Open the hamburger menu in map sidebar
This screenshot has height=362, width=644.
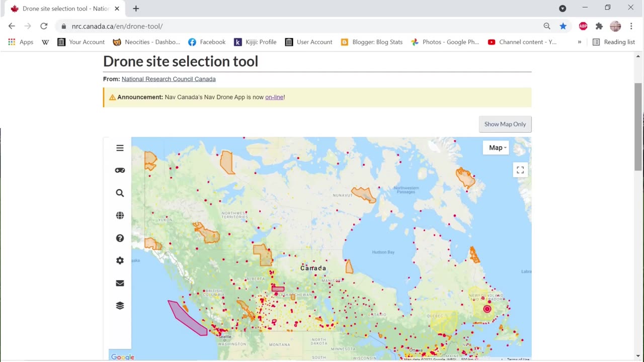pos(120,148)
